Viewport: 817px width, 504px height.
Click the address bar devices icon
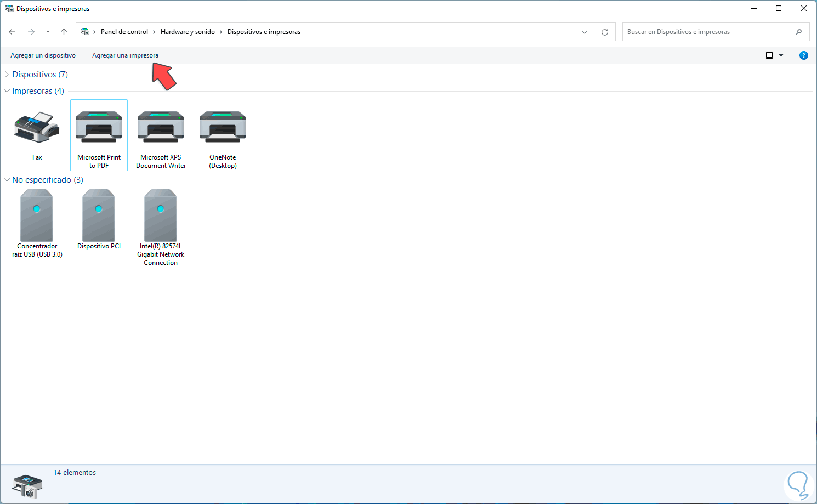[x=85, y=32]
